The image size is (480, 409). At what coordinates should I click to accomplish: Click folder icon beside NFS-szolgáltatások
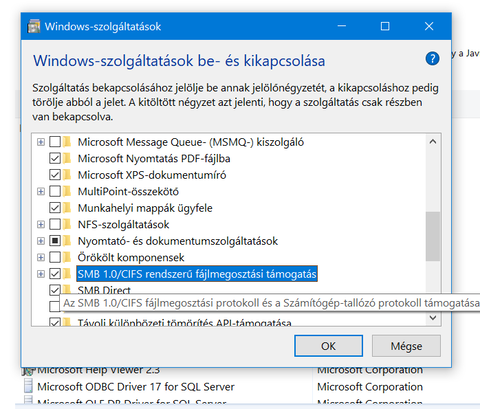[67, 224]
